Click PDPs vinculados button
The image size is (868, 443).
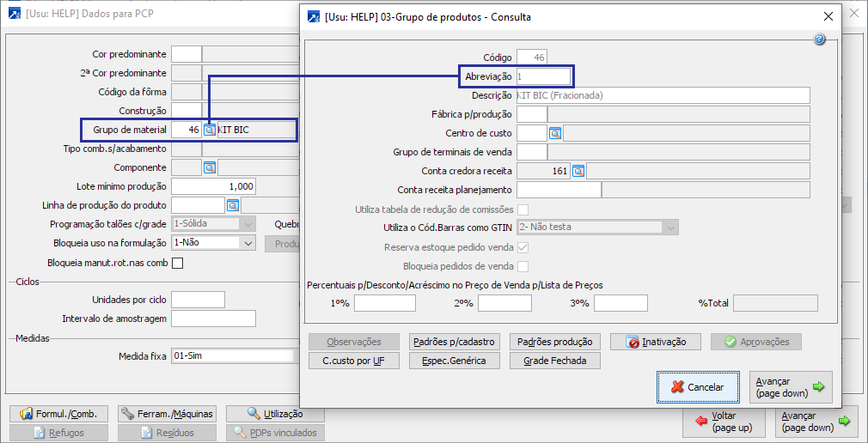pos(275,433)
